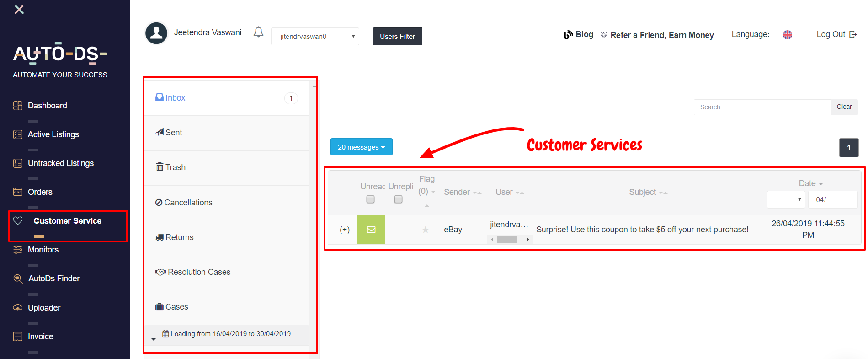Click the Monitors sliders icon
The image size is (868, 359).
[18, 250]
